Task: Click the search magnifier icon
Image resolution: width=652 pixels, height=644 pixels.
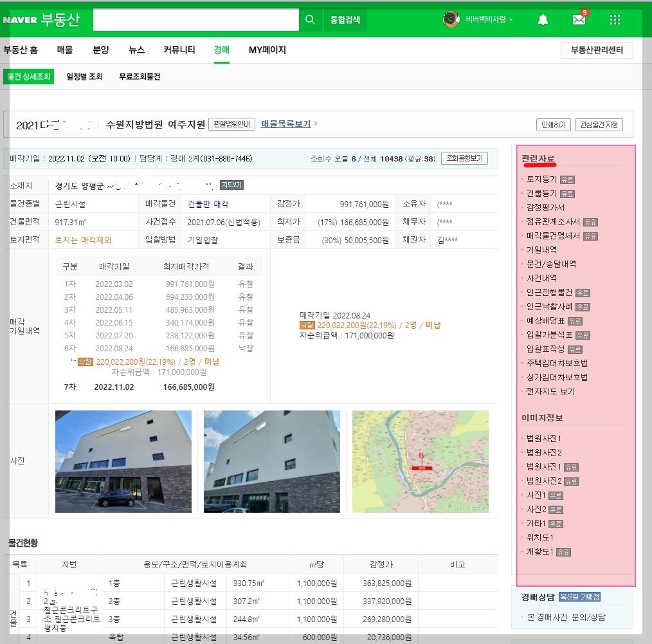Action: click(309, 19)
